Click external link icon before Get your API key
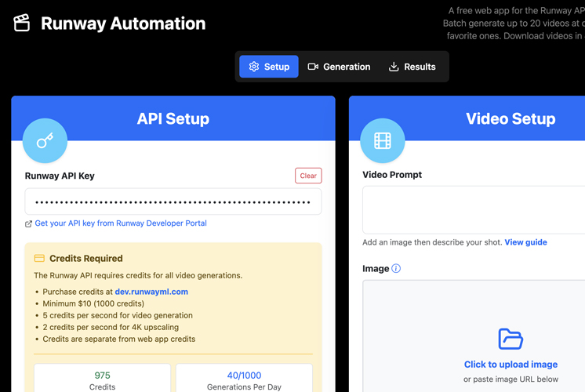 (29, 224)
